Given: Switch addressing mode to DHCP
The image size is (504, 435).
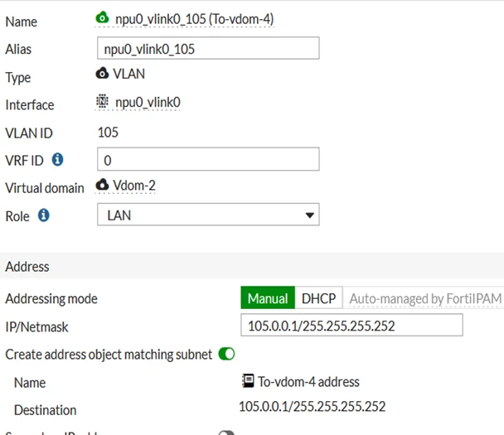Looking at the screenshot, I should pos(318,298).
